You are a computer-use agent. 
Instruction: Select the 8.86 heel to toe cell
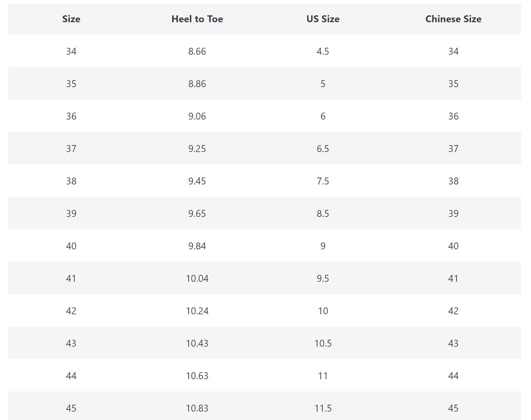197,84
